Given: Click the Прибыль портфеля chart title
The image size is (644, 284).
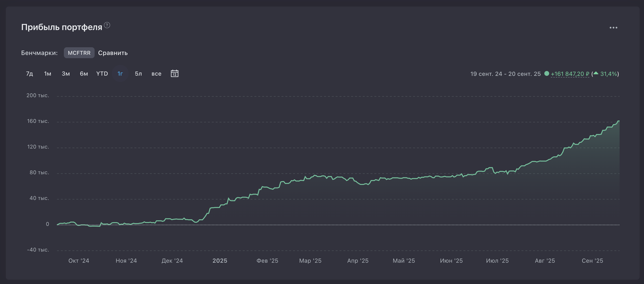Looking at the screenshot, I should 61,27.
